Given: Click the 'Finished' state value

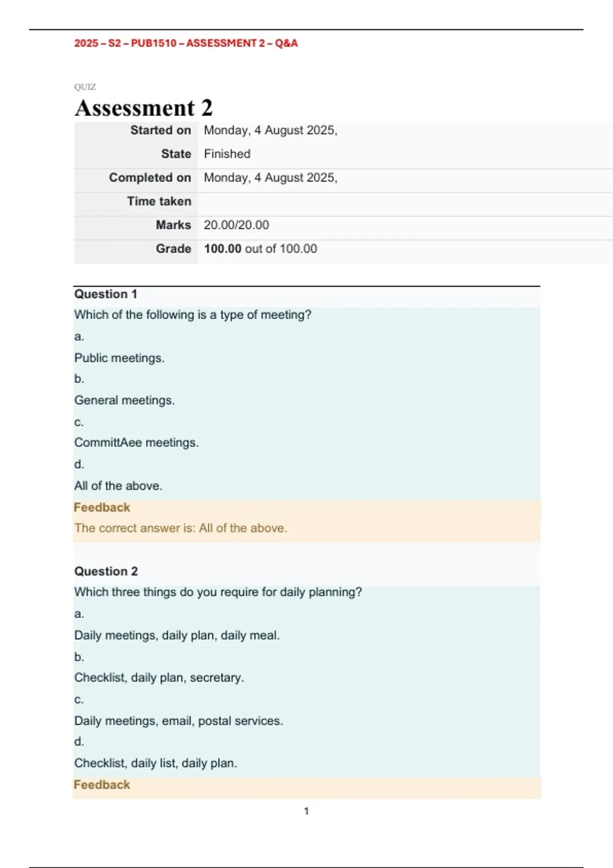Looking at the screenshot, I should point(227,154).
